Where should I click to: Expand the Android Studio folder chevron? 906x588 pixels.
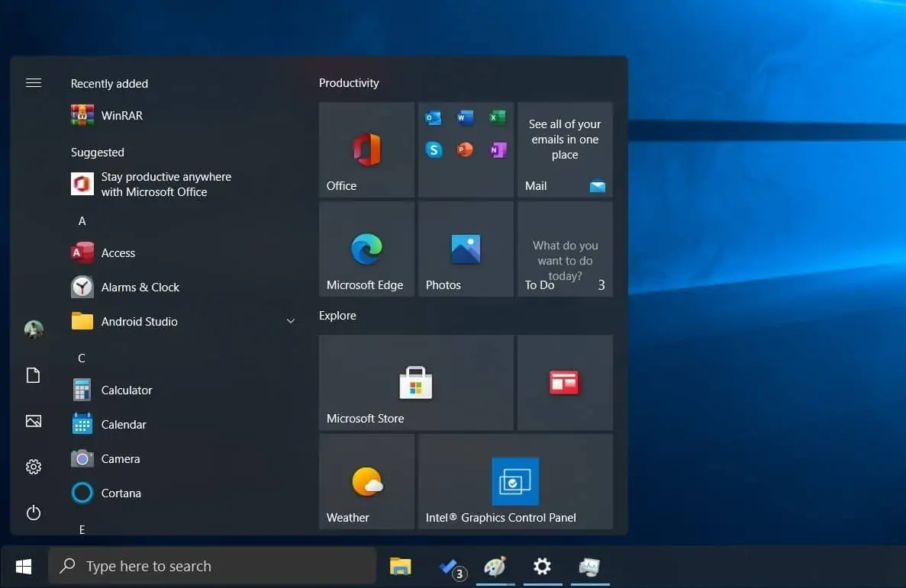coord(291,321)
